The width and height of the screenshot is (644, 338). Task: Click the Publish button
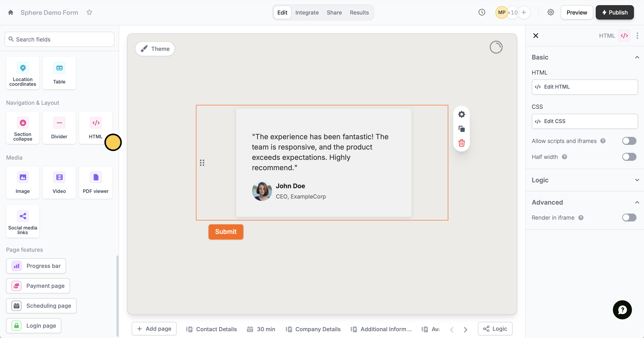point(614,12)
